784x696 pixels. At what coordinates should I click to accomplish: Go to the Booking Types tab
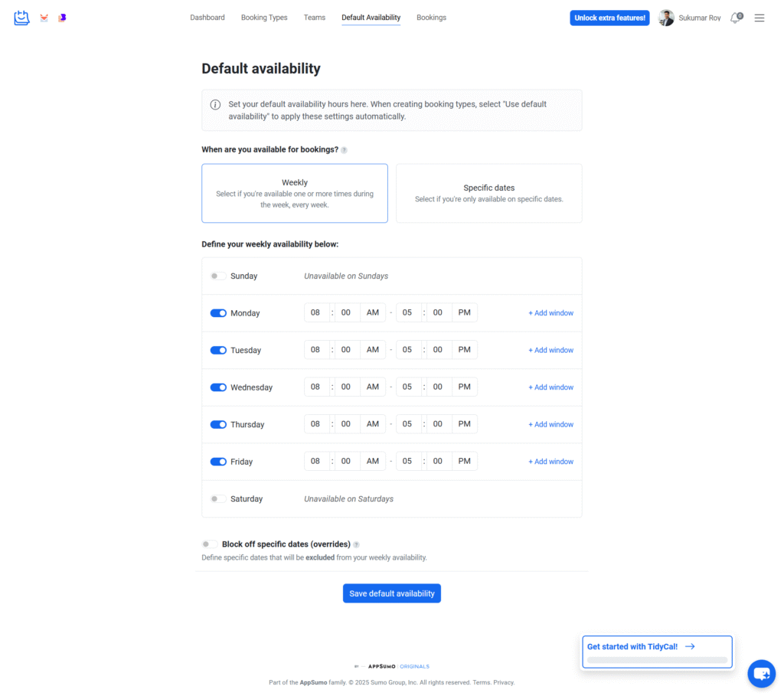tap(264, 18)
